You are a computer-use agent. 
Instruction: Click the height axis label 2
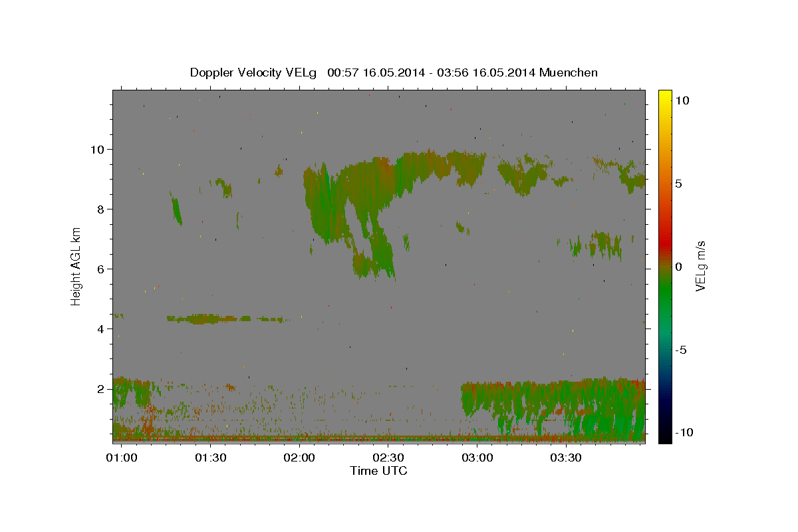coord(101,388)
